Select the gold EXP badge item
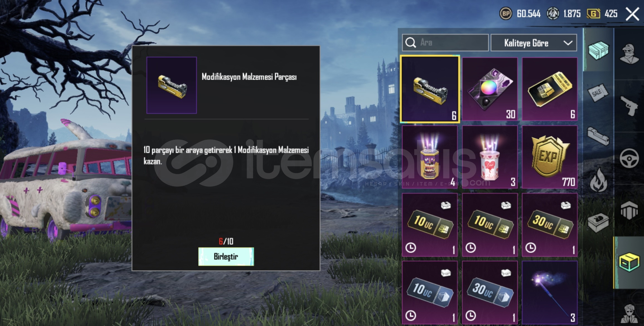 click(x=549, y=157)
